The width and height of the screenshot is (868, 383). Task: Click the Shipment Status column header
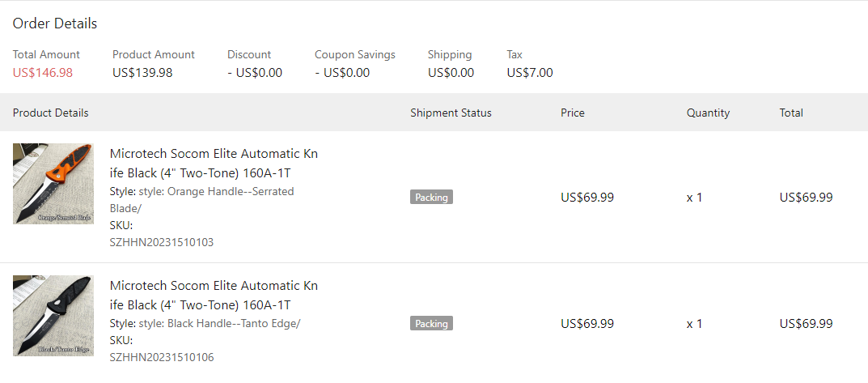pos(451,113)
